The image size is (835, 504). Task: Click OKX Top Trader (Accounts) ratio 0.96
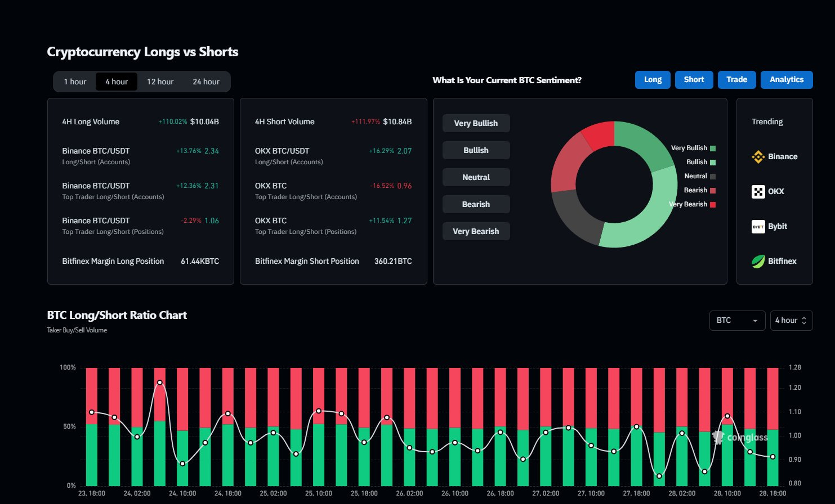(404, 186)
